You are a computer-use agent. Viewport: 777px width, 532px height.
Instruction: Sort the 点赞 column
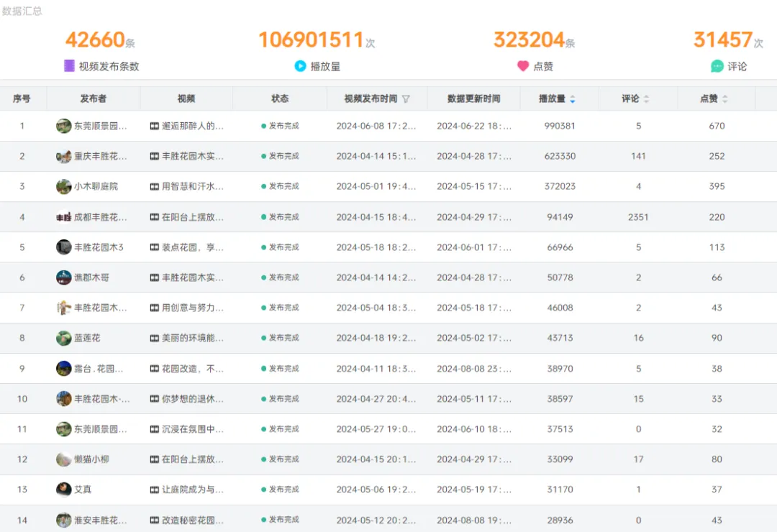(725, 98)
